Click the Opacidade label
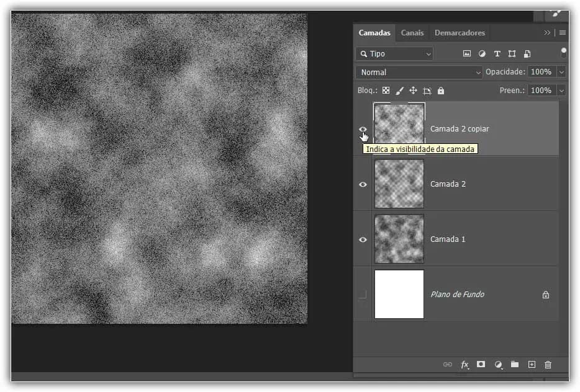Image resolution: width=580 pixels, height=392 pixels. (505, 72)
